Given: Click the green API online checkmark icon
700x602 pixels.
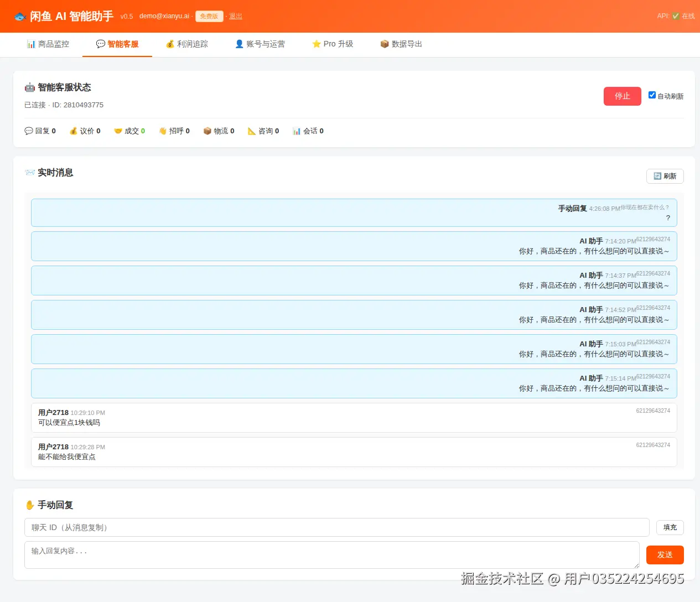Looking at the screenshot, I should [x=676, y=16].
